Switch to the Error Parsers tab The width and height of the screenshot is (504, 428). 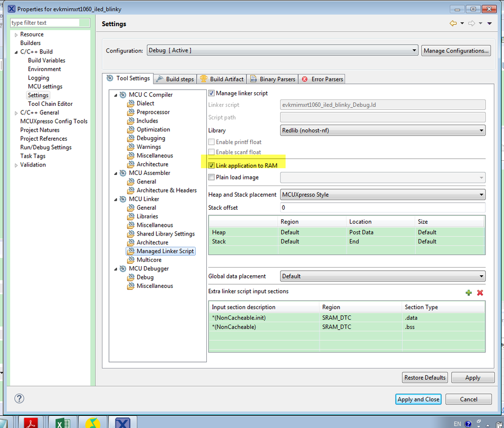coord(322,79)
